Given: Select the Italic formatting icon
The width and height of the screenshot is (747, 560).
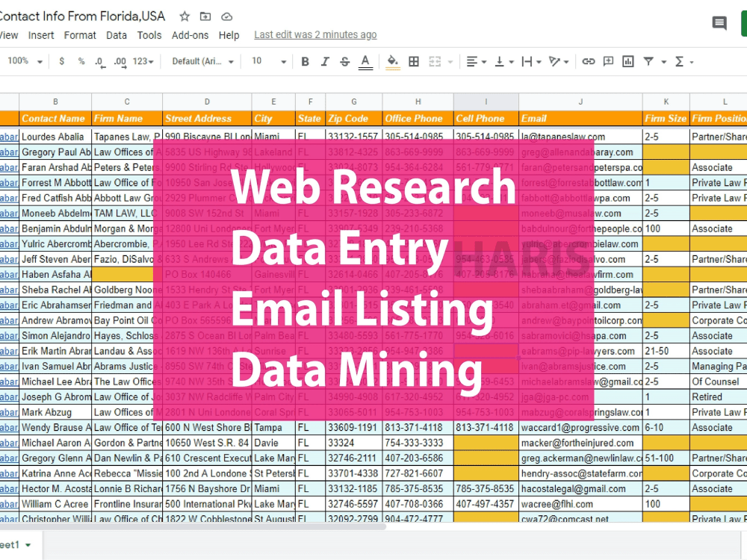Looking at the screenshot, I should (x=324, y=61).
